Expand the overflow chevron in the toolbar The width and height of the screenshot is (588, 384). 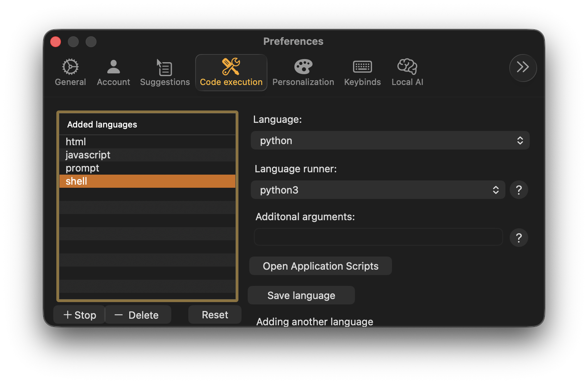point(523,68)
